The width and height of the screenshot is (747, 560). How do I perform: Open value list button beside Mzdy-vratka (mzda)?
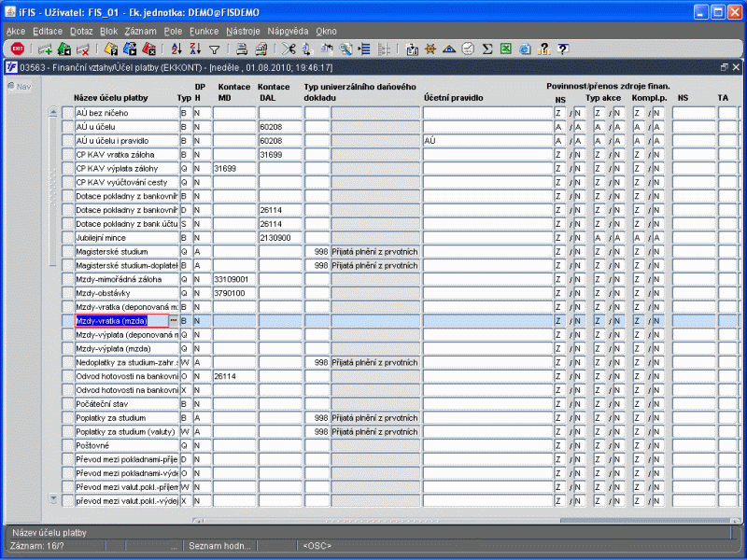174,321
